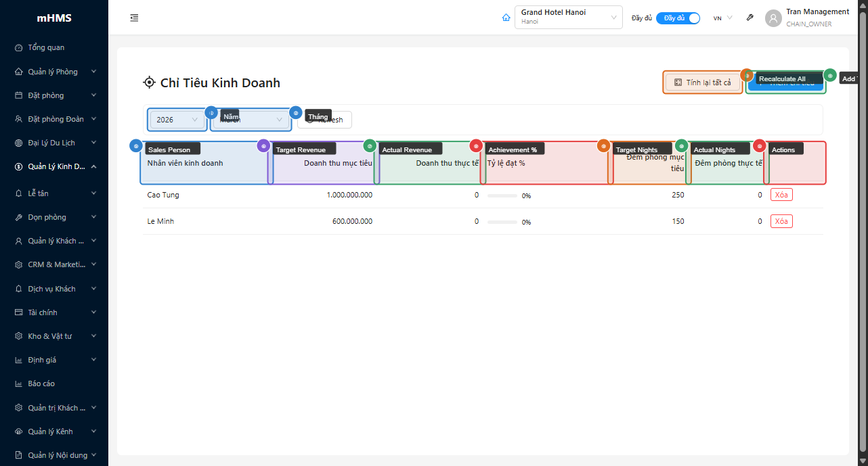
Task: Click the wrench settings icon
Action: tap(750, 18)
